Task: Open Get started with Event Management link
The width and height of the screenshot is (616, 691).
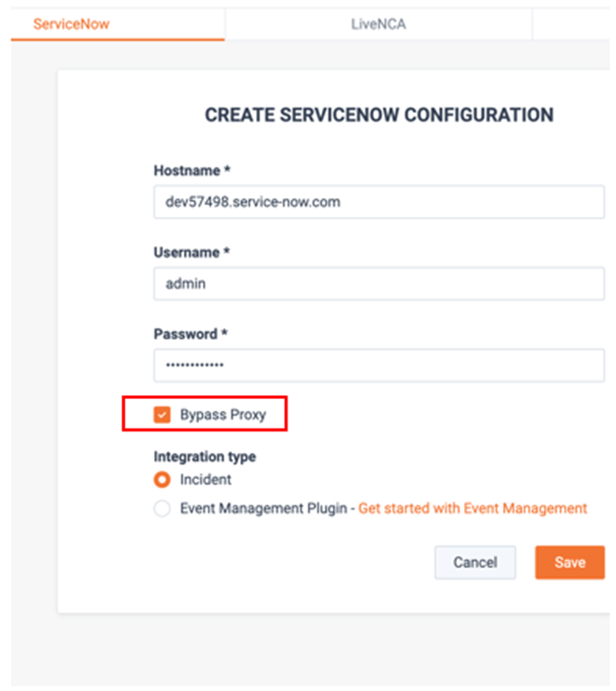Action: click(x=472, y=508)
